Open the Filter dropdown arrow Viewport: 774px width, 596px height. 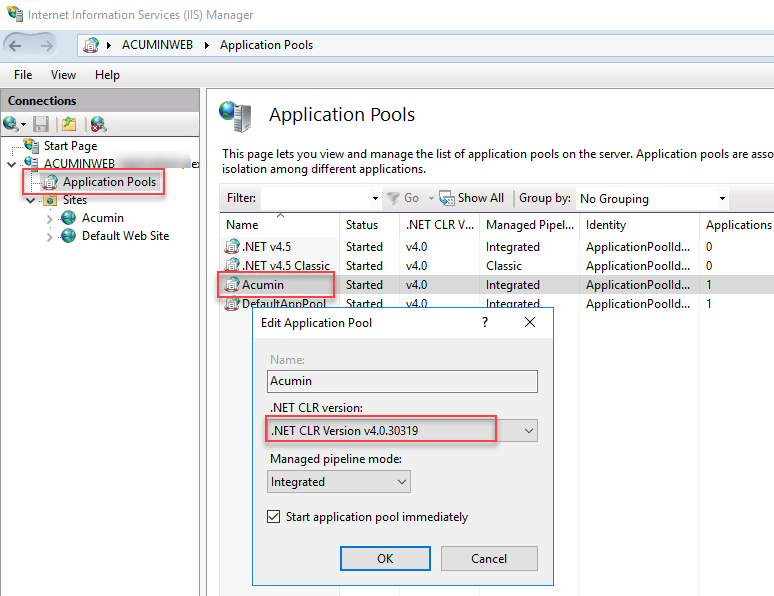(x=375, y=199)
